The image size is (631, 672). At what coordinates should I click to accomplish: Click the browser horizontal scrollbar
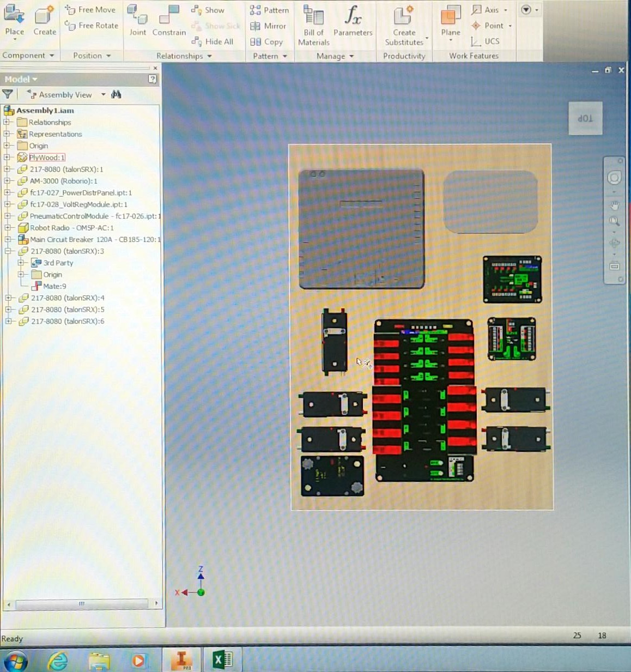[82, 603]
